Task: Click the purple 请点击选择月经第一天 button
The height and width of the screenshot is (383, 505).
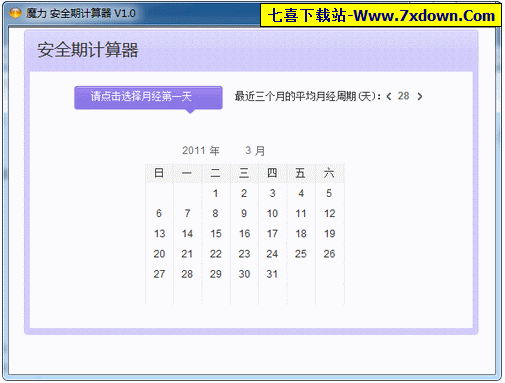Action: pos(148,97)
